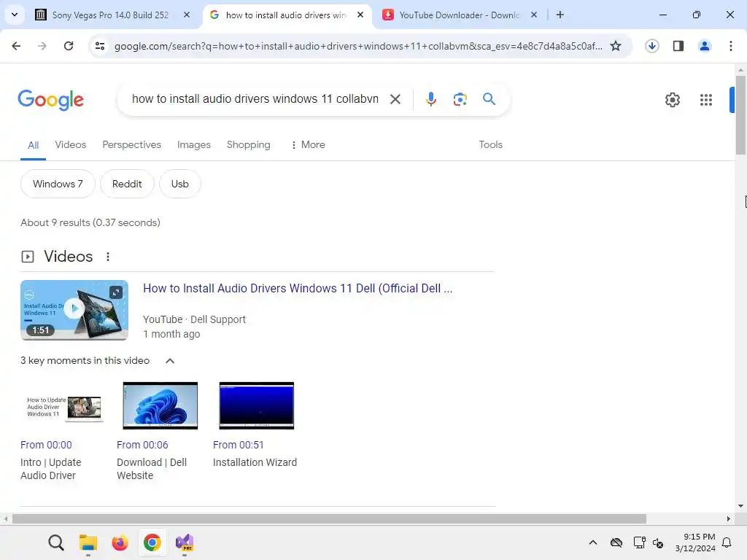This screenshot has width=747, height=560.
Task: Open Windows 11 wallpaper moment thumbnail
Action: click(160, 405)
